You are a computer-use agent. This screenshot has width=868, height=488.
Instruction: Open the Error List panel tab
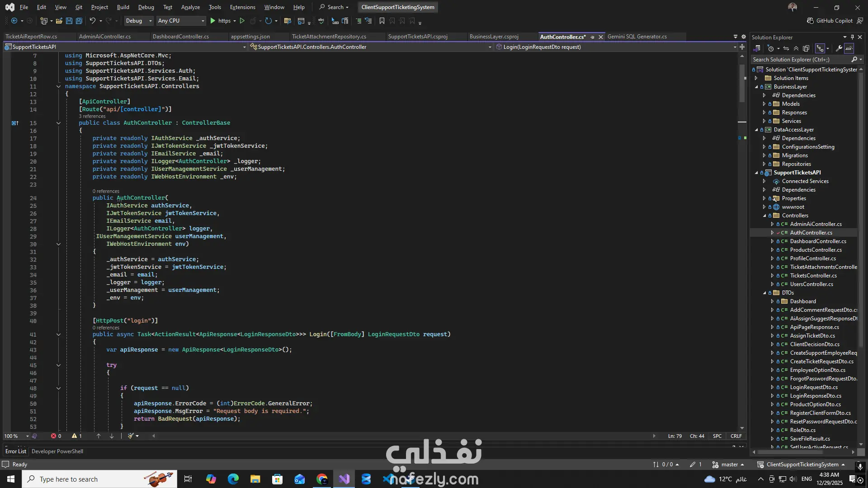tap(16, 451)
